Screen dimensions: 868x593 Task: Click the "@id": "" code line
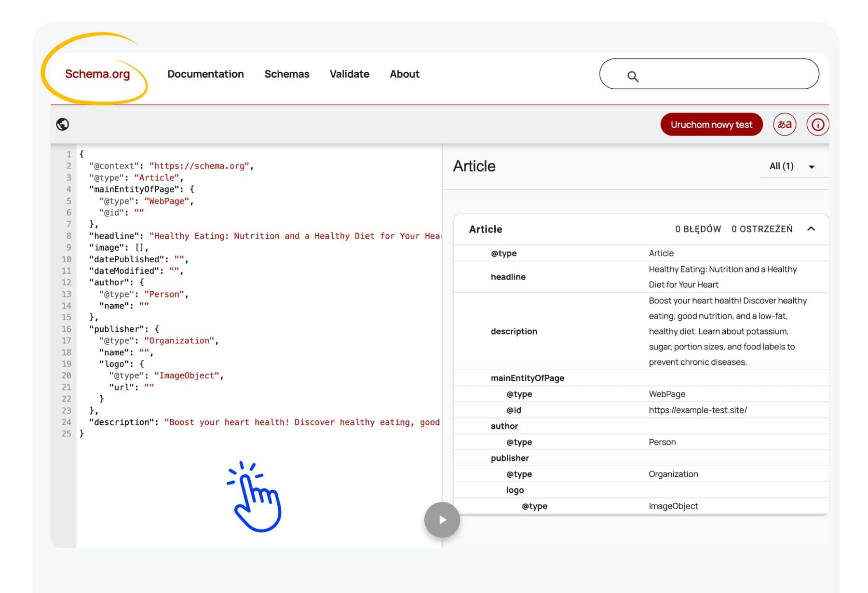point(122,213)
